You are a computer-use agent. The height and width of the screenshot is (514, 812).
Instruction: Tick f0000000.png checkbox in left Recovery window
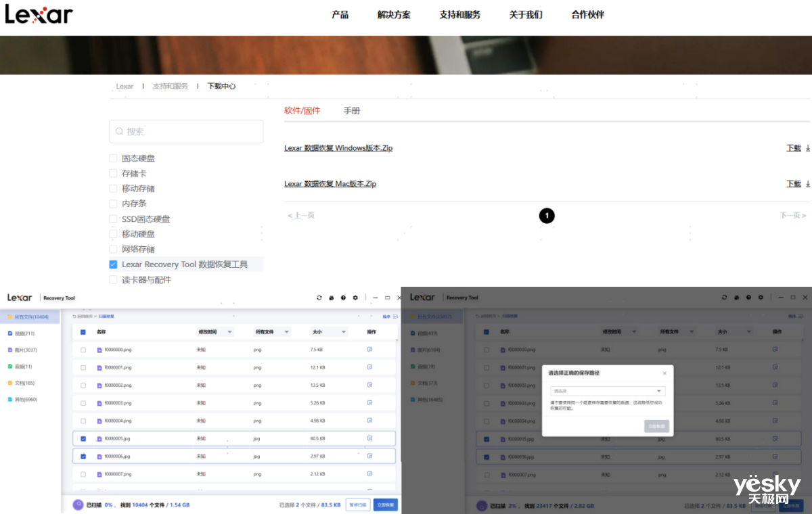83,350
